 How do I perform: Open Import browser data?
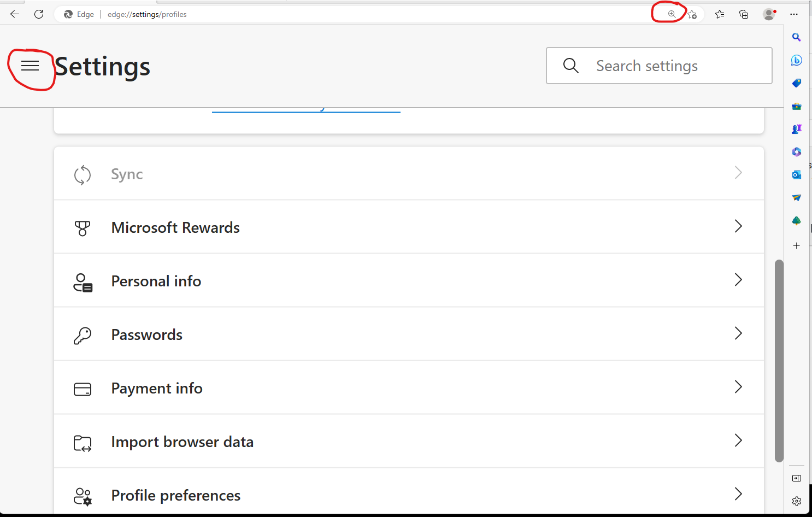point(409,441)
